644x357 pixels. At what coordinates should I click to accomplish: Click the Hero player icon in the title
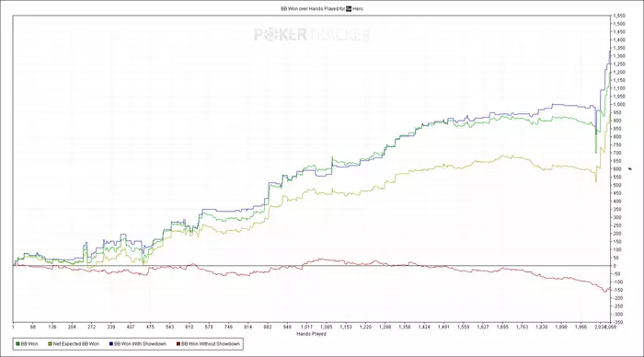pyautogui.click(x=349, y=8)
